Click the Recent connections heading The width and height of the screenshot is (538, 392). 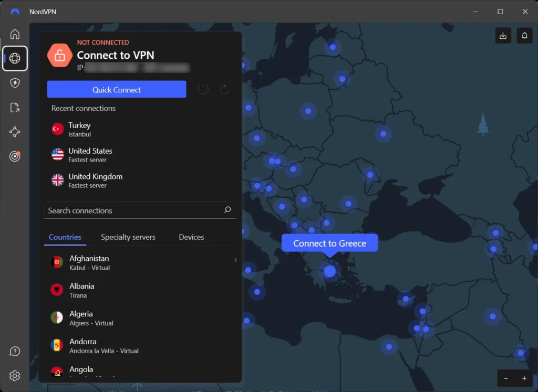click(x=84, y=108)
